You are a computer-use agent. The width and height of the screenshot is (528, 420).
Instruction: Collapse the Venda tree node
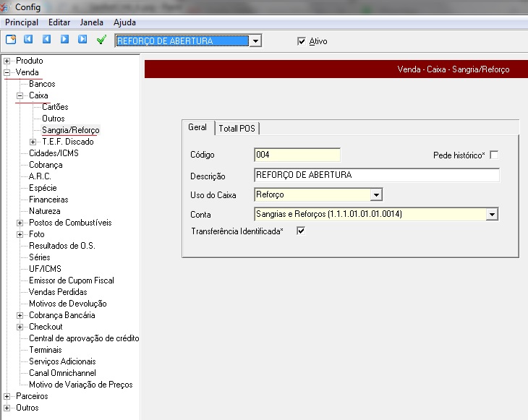point(7,72)
